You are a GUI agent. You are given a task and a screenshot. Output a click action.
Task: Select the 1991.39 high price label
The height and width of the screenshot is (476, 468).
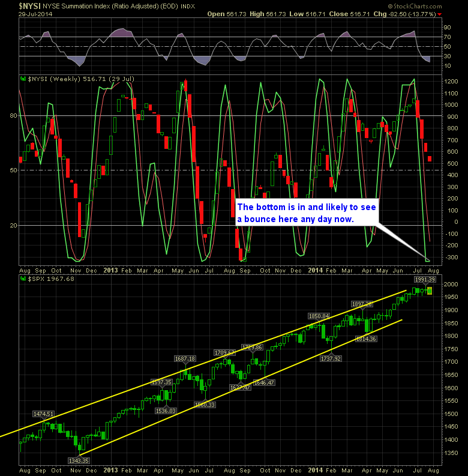tap(424, 280)
